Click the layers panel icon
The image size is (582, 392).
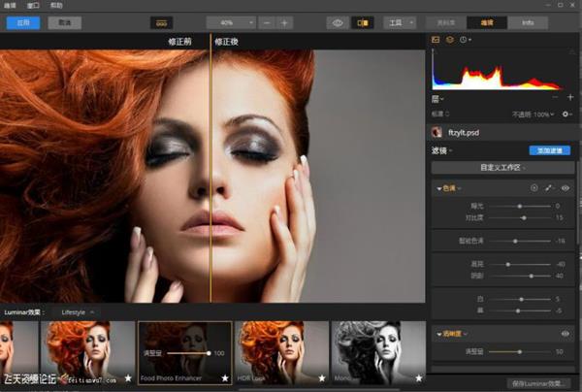tap(450, 41)
